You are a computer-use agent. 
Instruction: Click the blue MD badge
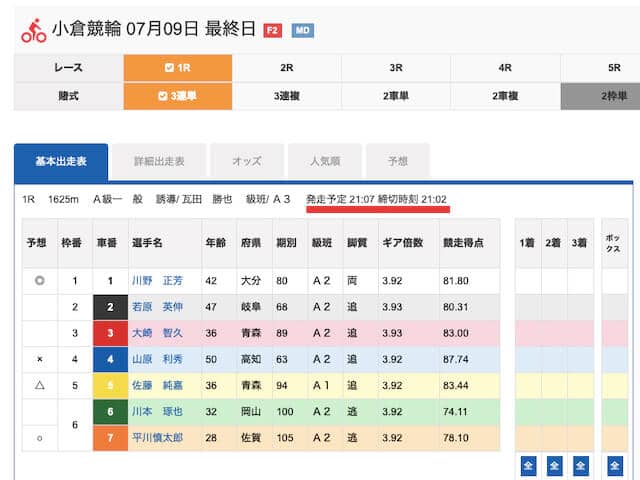[302, 30]
